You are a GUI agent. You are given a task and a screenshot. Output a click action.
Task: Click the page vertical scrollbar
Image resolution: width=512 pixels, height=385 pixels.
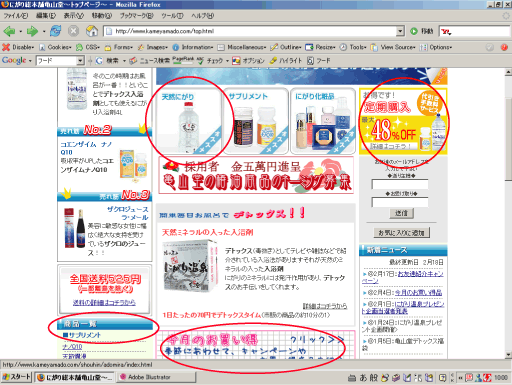coord(509,213)
